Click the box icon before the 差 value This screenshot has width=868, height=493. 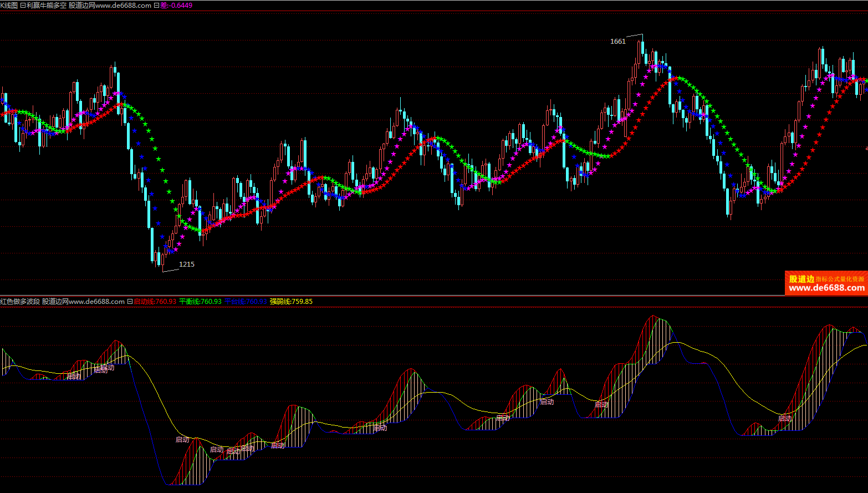tap(156, 6)
